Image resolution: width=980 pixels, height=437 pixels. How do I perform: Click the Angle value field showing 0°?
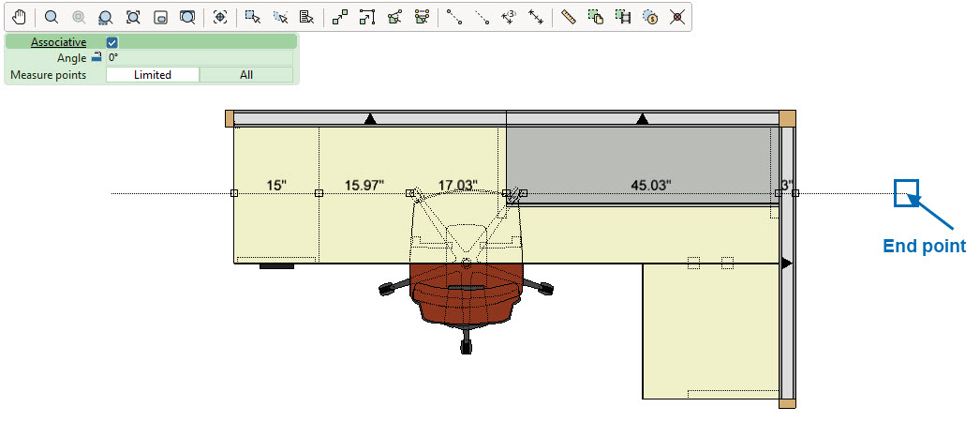coord(199,57)
